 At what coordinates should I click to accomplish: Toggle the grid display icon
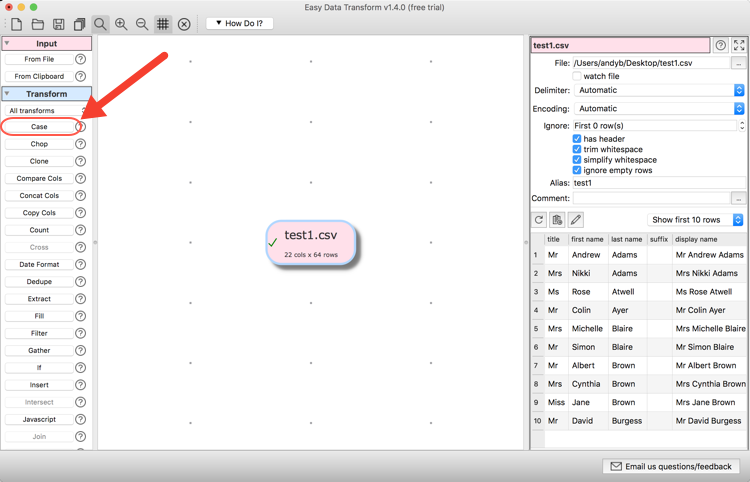tap(163, 24)
